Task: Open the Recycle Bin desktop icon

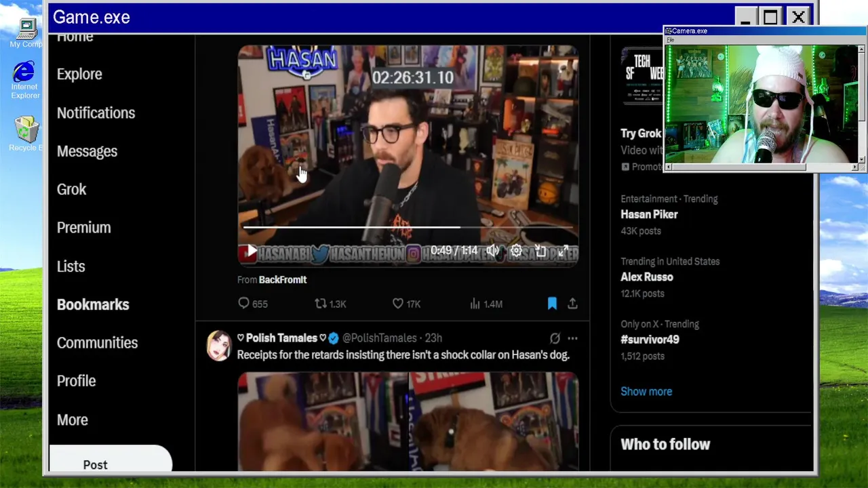Action: (26, 133)
